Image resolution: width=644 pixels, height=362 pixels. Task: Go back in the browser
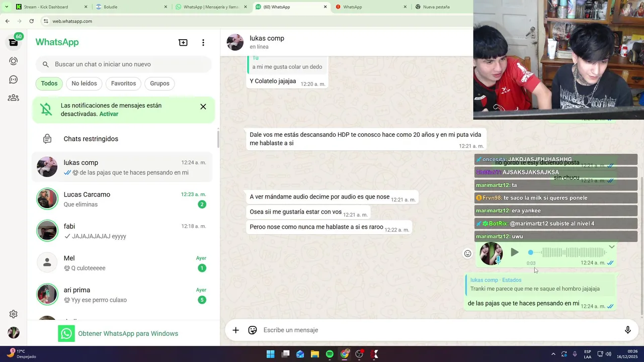7,21
